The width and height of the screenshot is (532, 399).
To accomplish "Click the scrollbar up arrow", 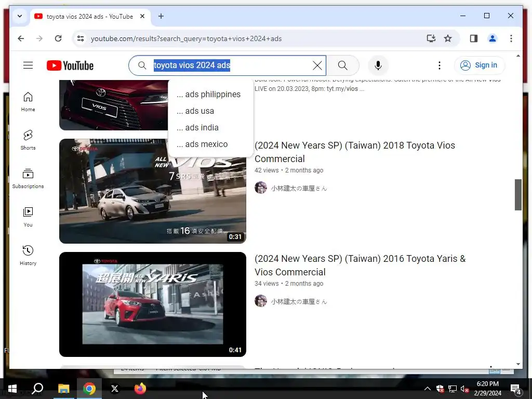I will (518, 56).
